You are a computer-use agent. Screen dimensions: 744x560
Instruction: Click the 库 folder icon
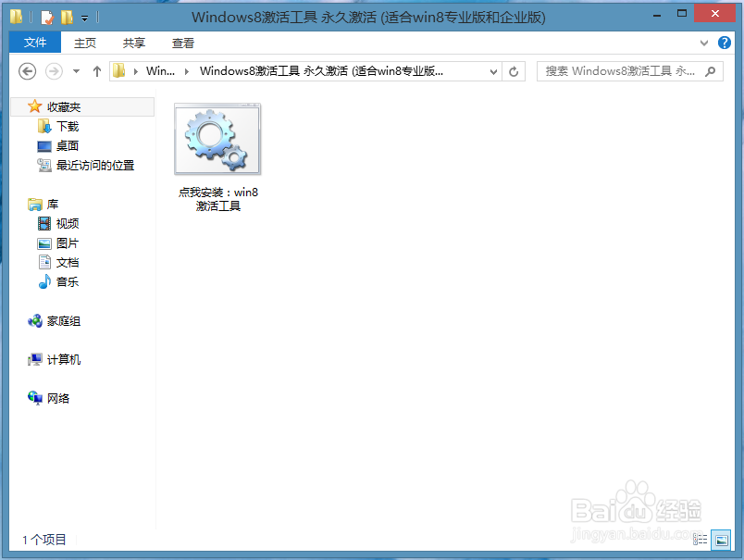(34, 205)
